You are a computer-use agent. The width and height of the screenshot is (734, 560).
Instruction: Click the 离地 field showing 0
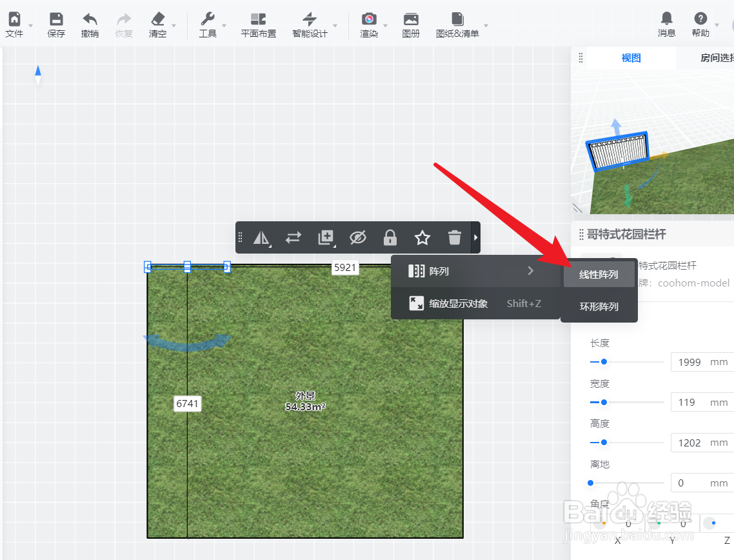(x=702, y=483)
